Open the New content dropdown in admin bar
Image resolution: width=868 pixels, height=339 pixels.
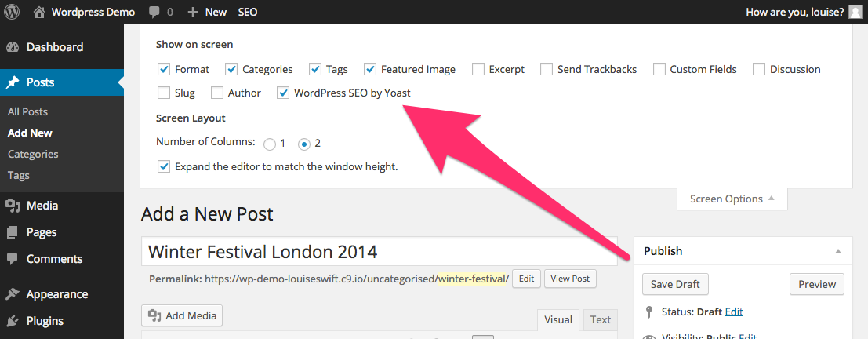(208, 12)
